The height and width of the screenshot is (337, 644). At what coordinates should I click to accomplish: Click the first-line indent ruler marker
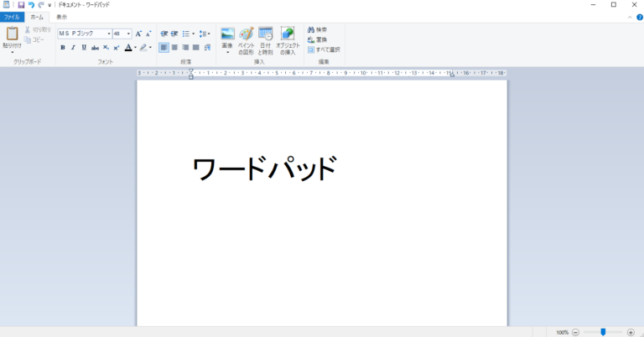click(190, 71)
